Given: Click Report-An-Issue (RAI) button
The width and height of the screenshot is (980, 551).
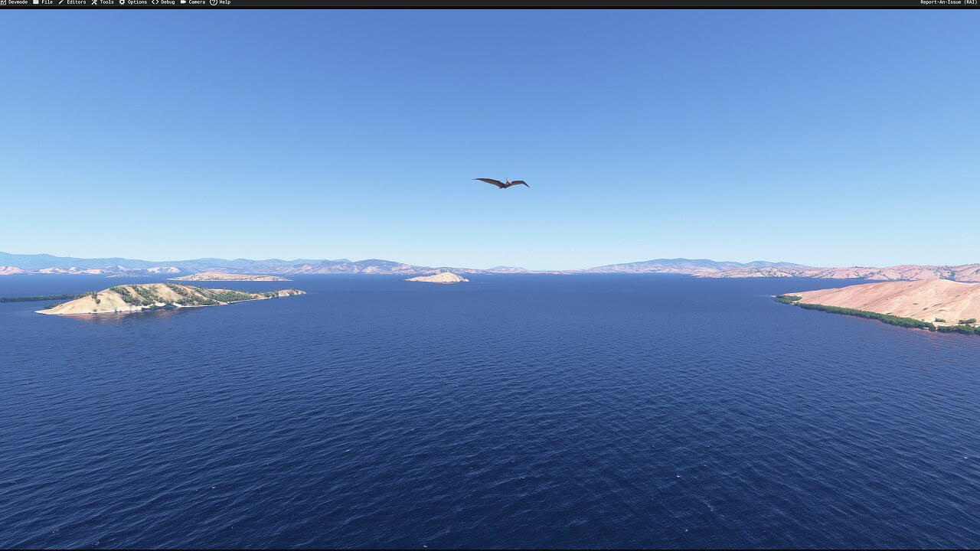Looking at the screenshot, I should click(949, 2).
